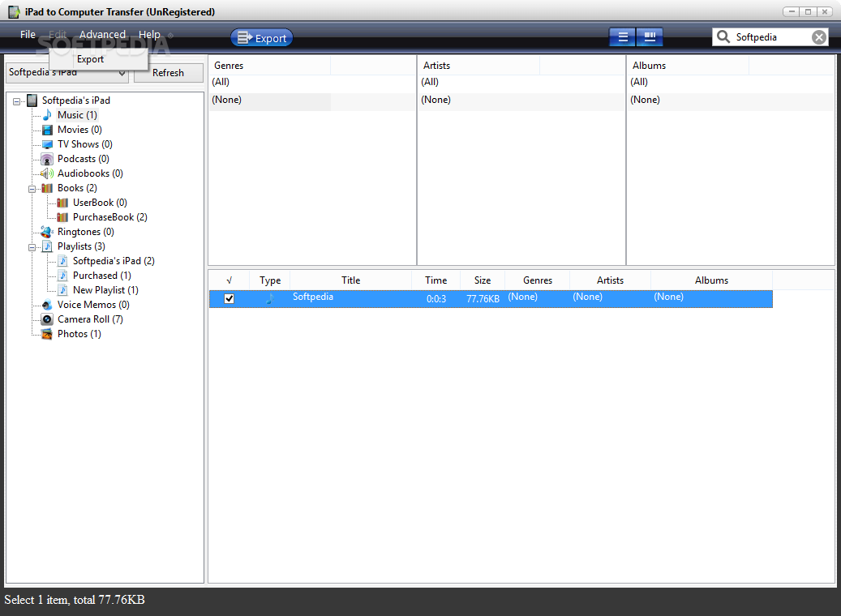This screenshot has width=841, height=616.
Task: Select (All) in Albums list
Action: [639, 82]
